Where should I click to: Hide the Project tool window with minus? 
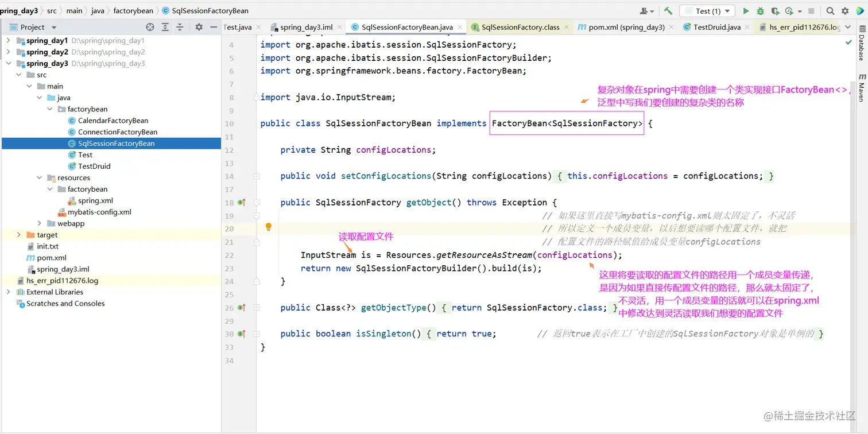click(x=214, y=27)
